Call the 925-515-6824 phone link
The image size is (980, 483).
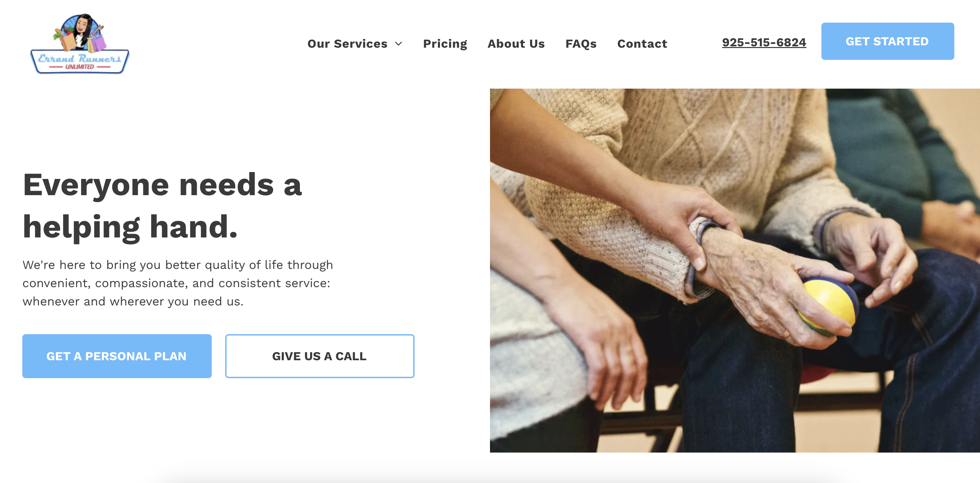pos(764,42)
